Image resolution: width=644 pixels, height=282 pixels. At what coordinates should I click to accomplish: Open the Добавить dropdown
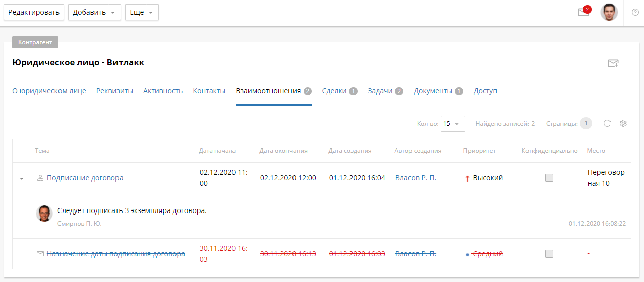94,13
